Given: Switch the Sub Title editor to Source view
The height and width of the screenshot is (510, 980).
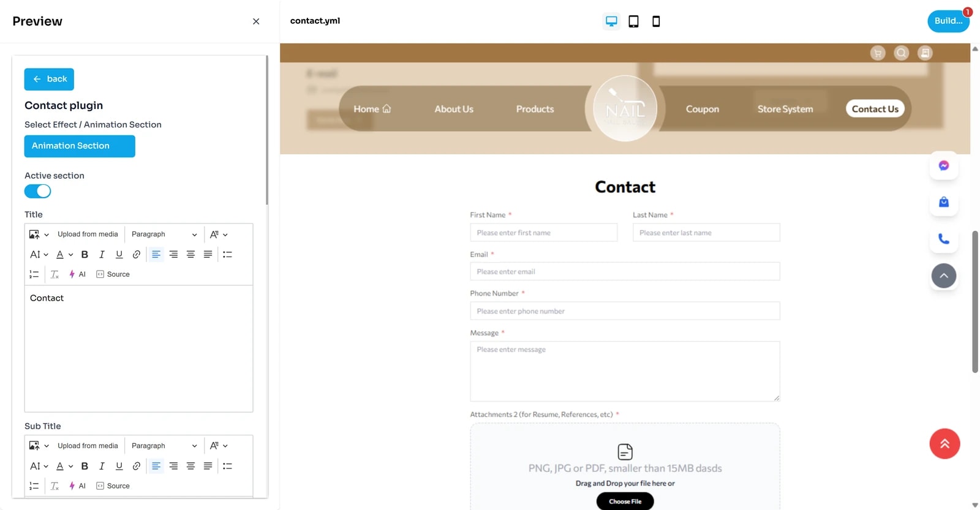Looking at the screenshot, I should (x=113, y=486).
